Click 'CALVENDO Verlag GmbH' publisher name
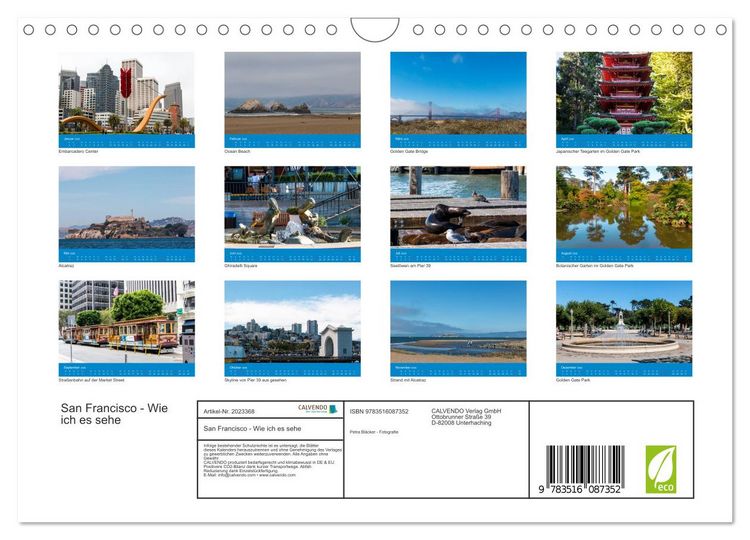750x540 pixels. tap(466, 411)
